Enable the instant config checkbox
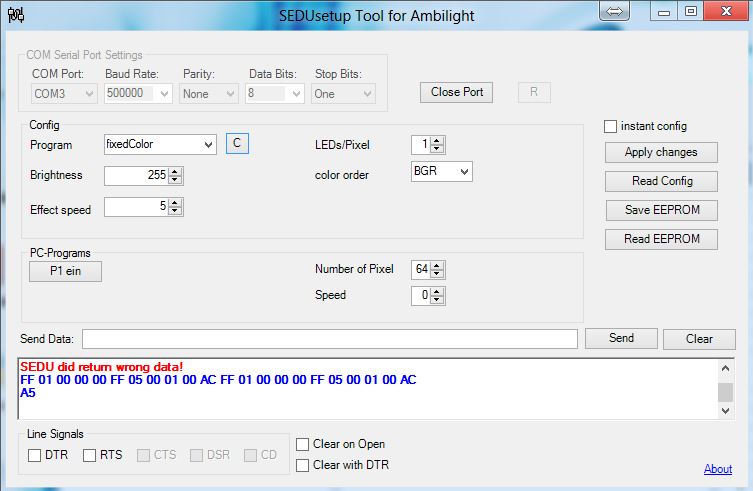Screen dimensions: 753x491 (x=610, y=126)
